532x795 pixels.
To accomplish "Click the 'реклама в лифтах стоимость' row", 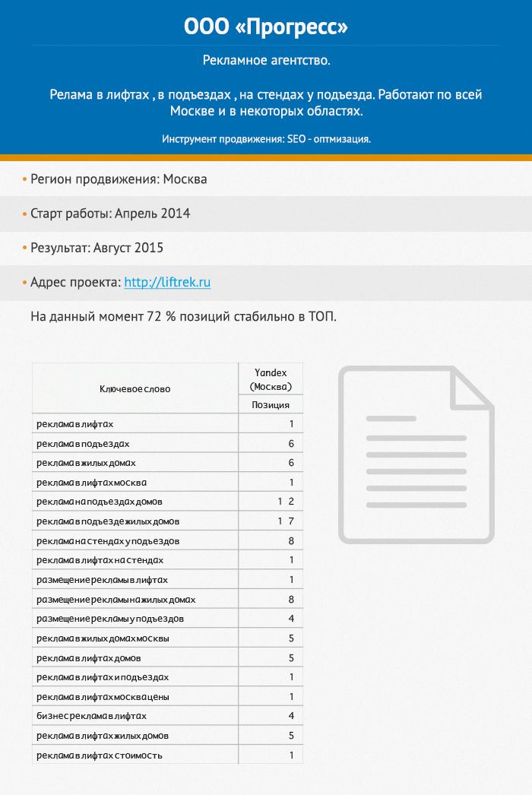I will (99, 755).
